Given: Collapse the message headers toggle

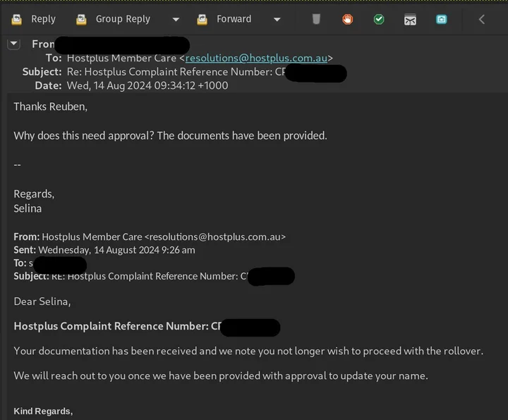Looking at the screenshot, I should 13,44.
